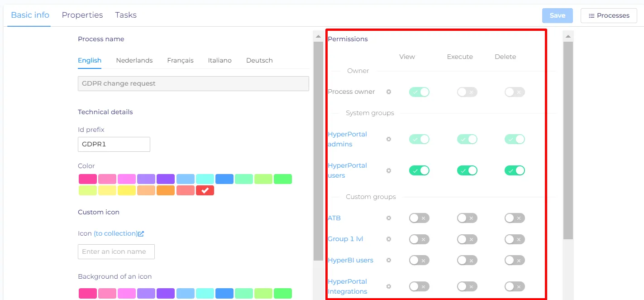Enable View permission for ATB
This screenshot has height=300, width=644.
[419, 218]
